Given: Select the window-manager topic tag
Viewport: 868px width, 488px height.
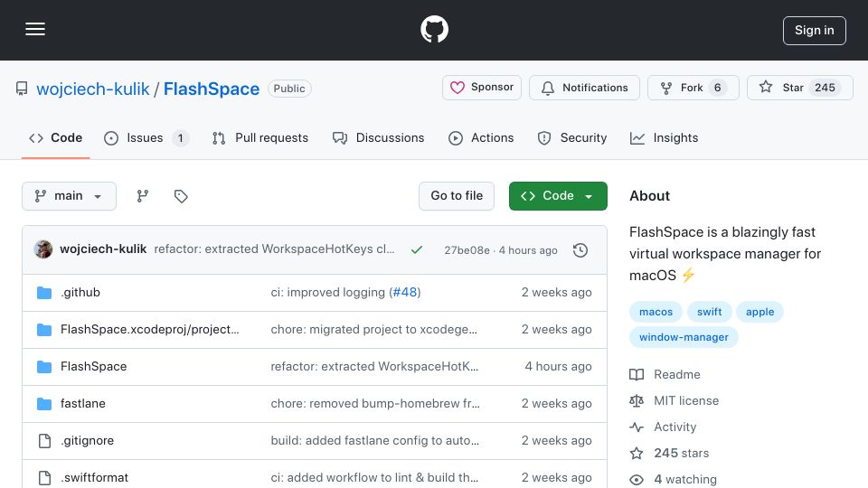Looking at the screenshot, I should point(684,337).
